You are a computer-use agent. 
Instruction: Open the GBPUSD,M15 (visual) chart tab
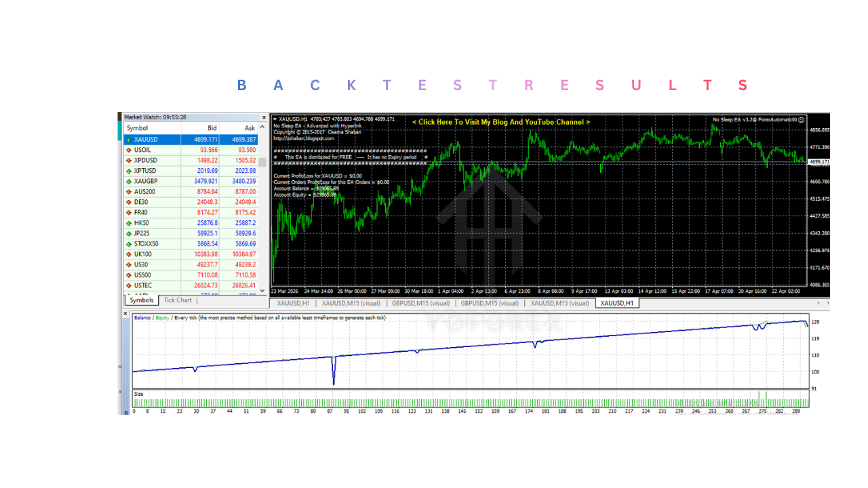(x=422, y=303)
